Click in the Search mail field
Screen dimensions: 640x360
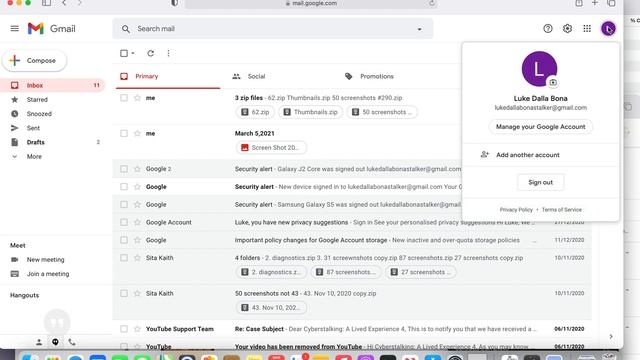[273, 29]
